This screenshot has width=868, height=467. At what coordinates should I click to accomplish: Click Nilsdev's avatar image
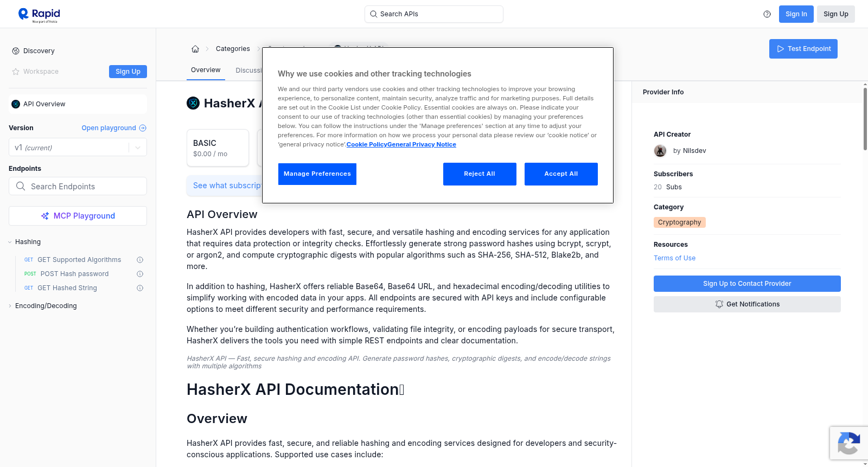[660, 151]
